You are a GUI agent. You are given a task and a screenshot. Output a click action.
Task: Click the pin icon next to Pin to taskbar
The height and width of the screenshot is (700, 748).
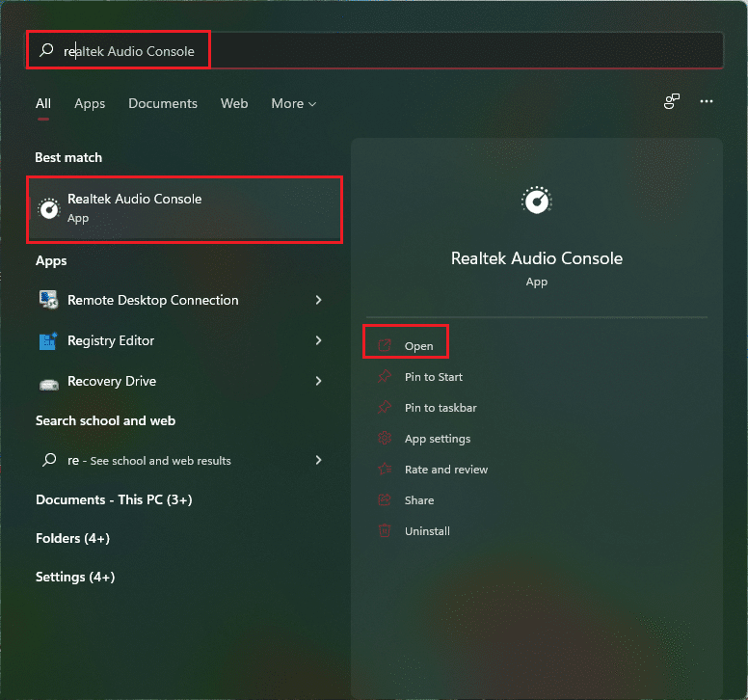(385, 407)
